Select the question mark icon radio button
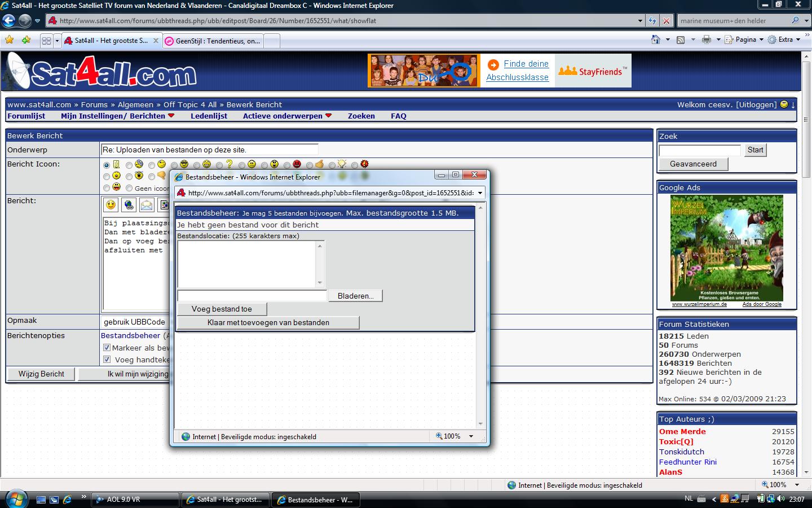The height and width of the screenshot is (508, 812). click(219, 165)
